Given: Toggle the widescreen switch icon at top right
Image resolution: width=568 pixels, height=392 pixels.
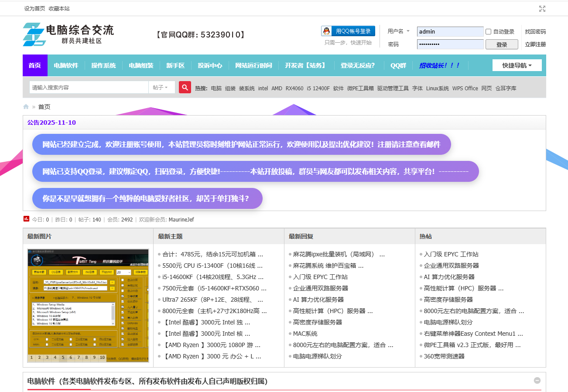Looking at the screenshot, I should 542,9.
